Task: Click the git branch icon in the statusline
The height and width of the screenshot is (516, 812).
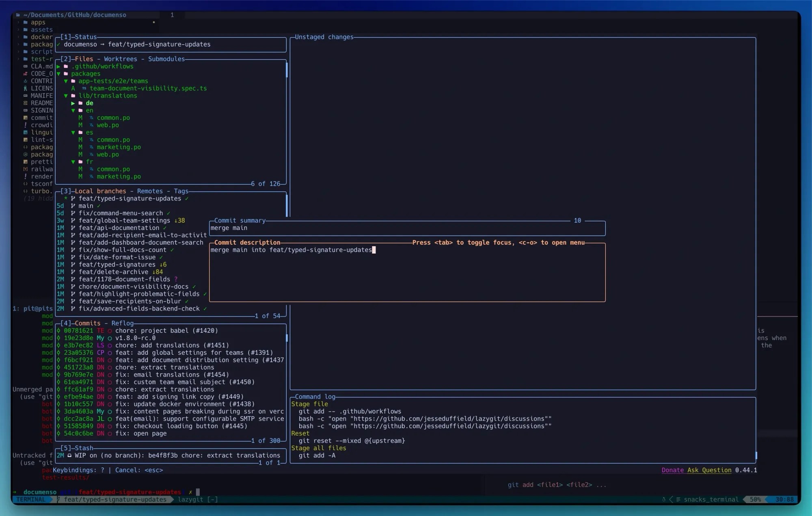Action: (x=59, y=499)
